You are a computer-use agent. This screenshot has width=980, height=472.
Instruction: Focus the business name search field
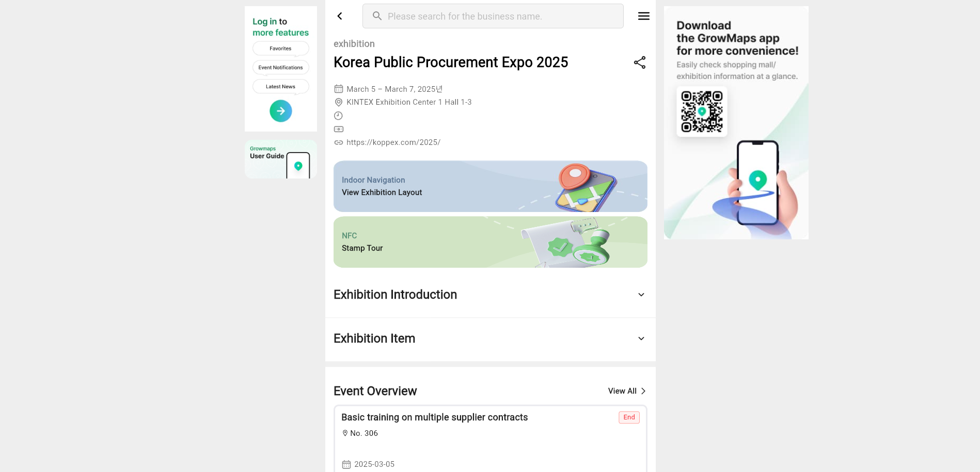[x=493, y=16]
